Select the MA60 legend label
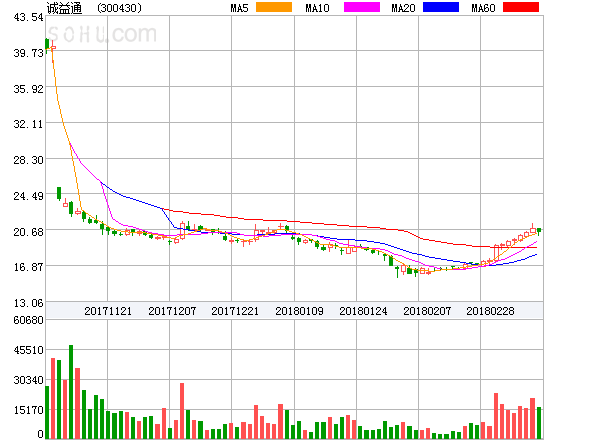 point(483,8)
